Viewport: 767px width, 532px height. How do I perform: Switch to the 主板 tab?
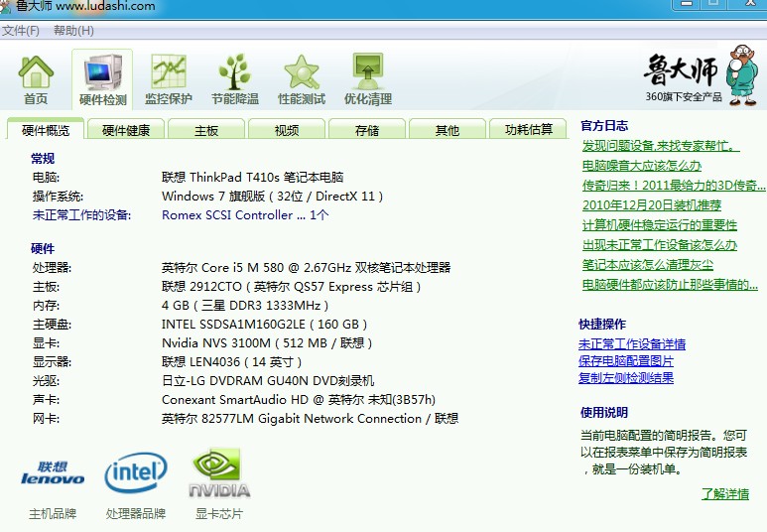[206, 130]
